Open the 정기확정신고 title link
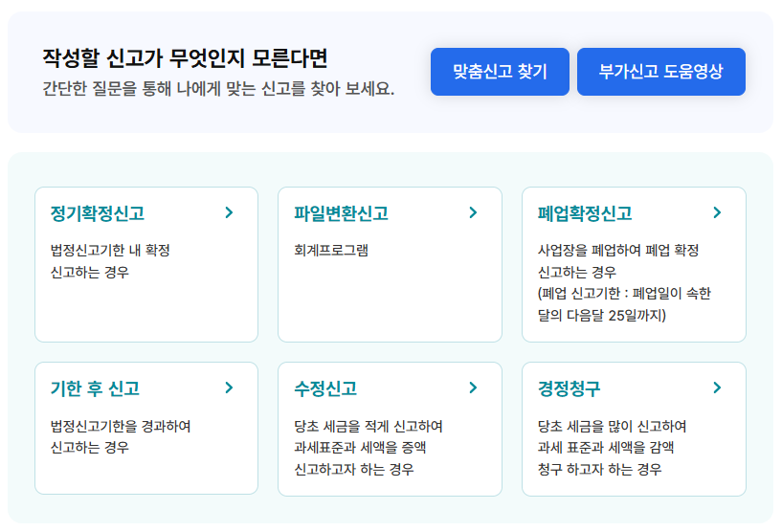The width and height of the screenshot is (782, 532). pos(98,213)
